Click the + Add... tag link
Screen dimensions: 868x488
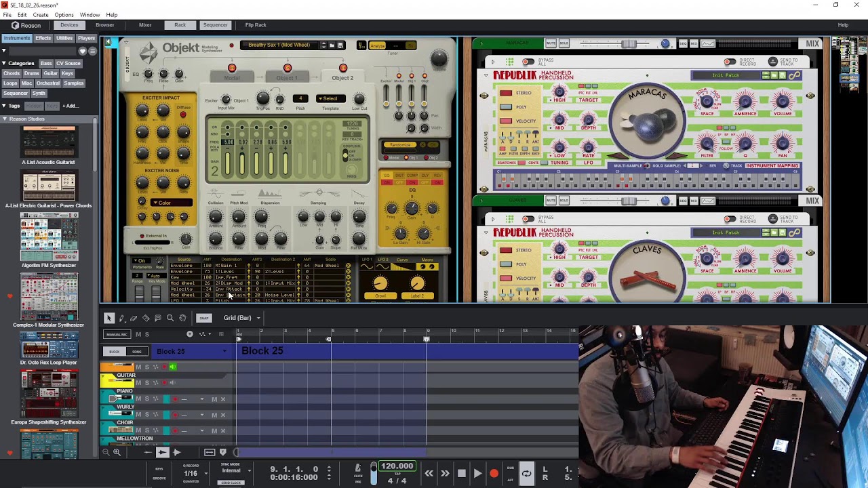tap(71, 106)
